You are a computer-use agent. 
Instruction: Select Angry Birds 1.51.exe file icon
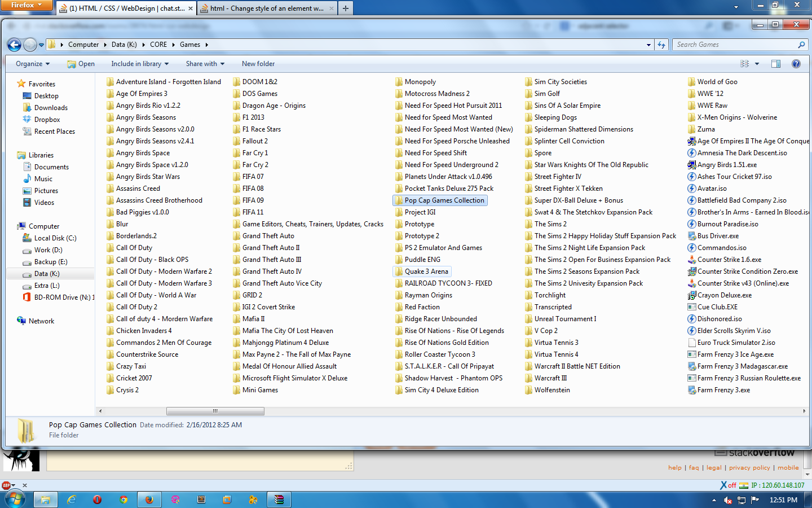[692, 165]
